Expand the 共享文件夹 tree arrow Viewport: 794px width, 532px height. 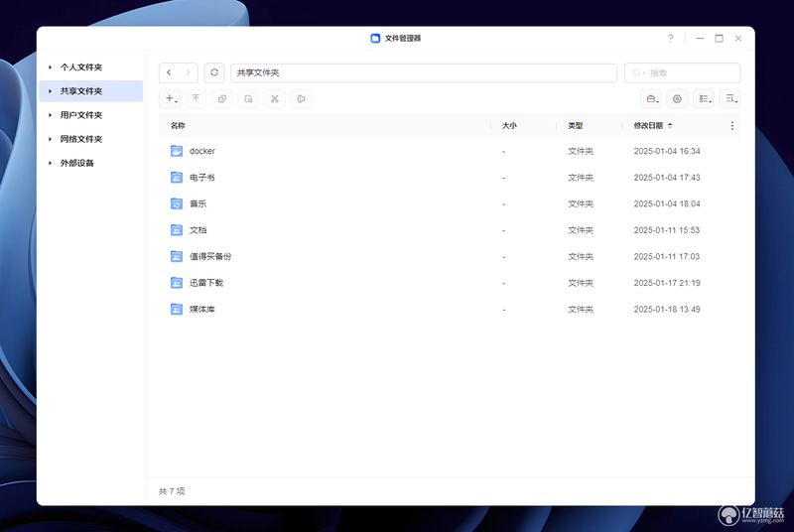50,91
